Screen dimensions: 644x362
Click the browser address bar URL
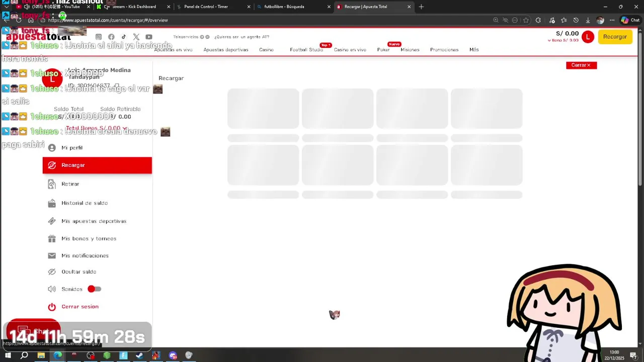coord(108,20)
